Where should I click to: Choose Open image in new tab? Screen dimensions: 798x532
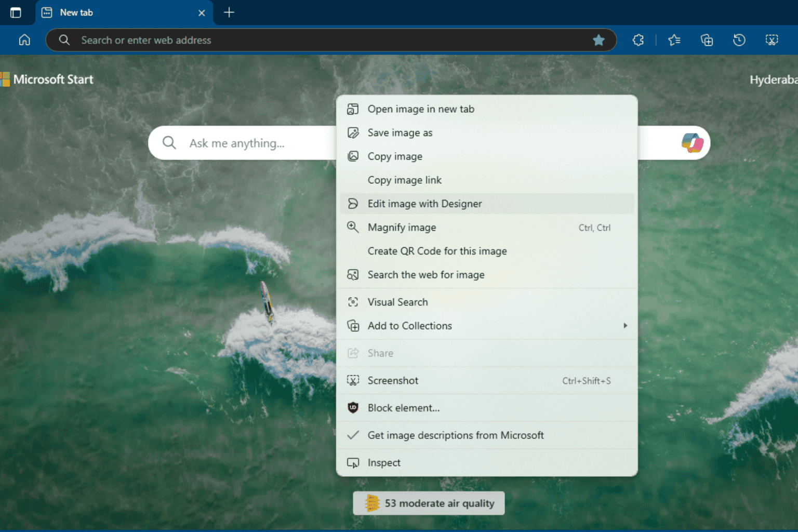[487, 109]
